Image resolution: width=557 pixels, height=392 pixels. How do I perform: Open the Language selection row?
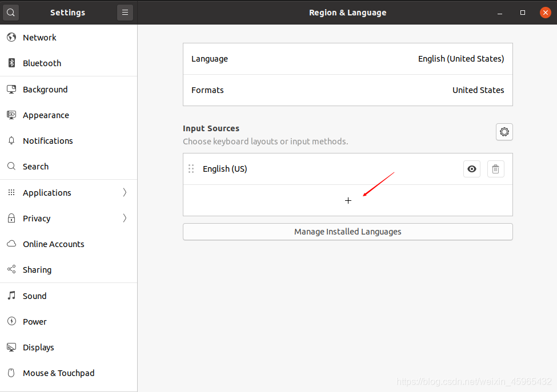[347, 59]
